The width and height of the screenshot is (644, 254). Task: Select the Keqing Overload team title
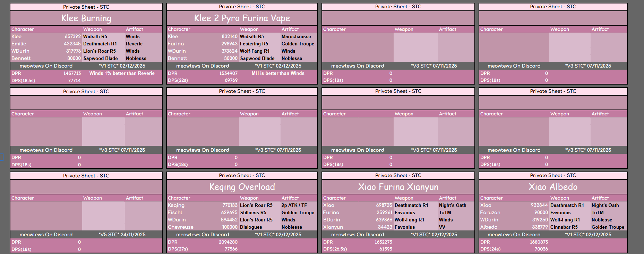coord(242,187)
